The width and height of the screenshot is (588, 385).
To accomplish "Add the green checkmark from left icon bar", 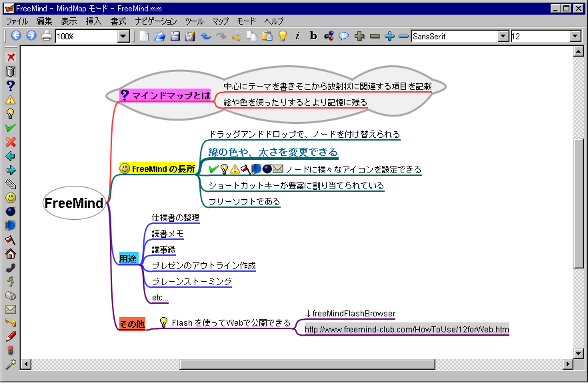I will click(x=11, y=128).
